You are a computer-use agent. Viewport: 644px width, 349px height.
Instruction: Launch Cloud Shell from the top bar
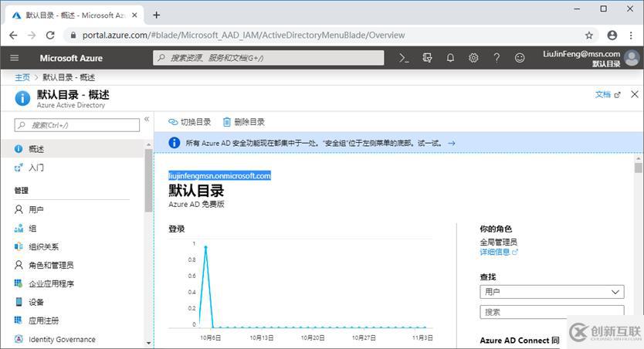pyautogui.click(x=404, y=58)
